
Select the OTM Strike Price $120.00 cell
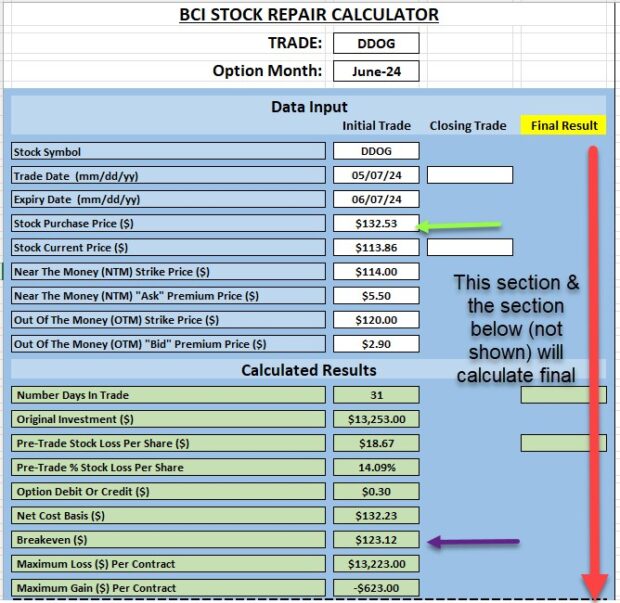[x=376, y=320]
